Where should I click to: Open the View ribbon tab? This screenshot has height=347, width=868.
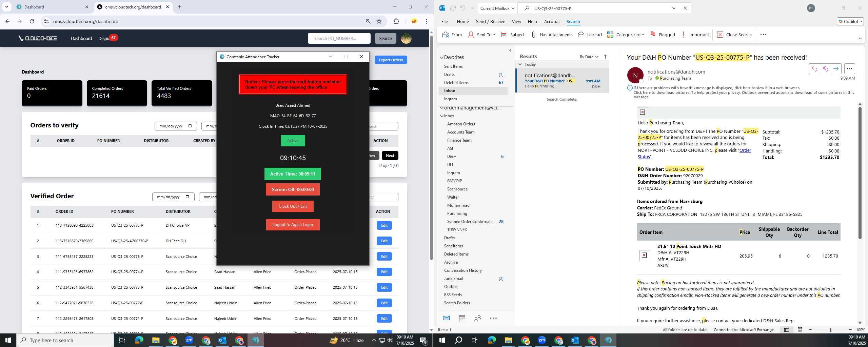[x=516, y=21]
